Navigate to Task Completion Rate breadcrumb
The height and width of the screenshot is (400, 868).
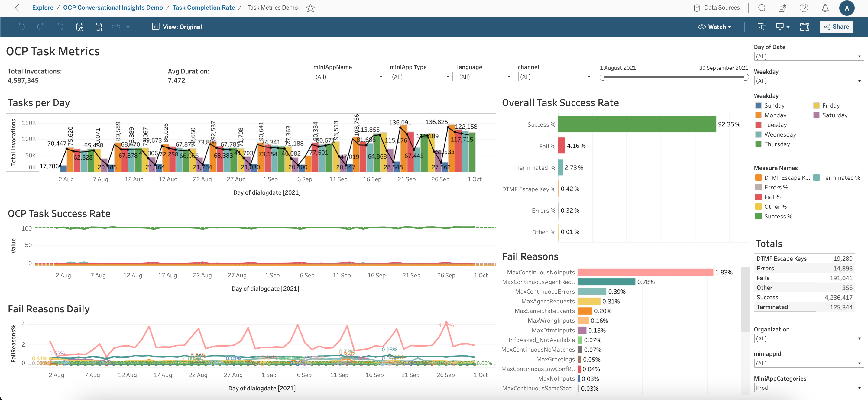[x=203, y=8]
